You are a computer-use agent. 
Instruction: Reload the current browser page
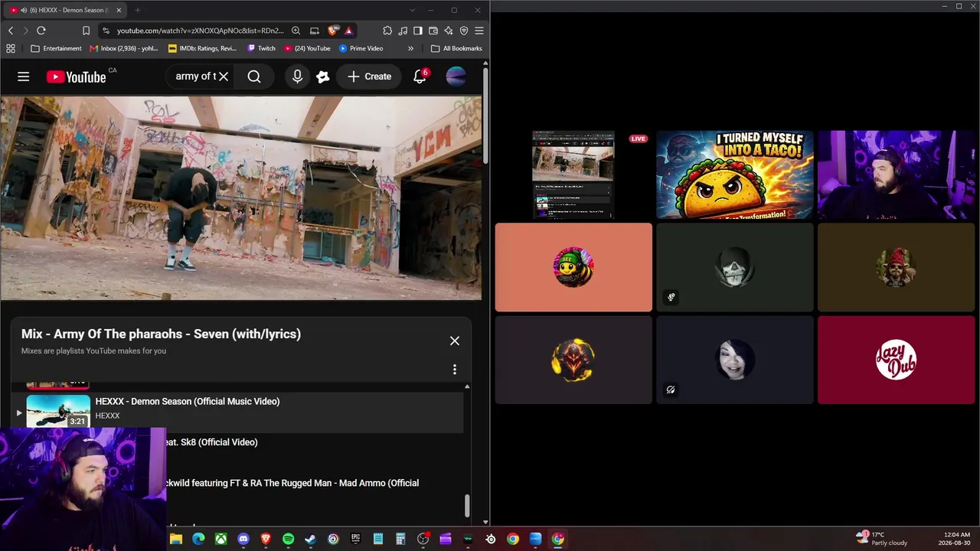point(41,31)
